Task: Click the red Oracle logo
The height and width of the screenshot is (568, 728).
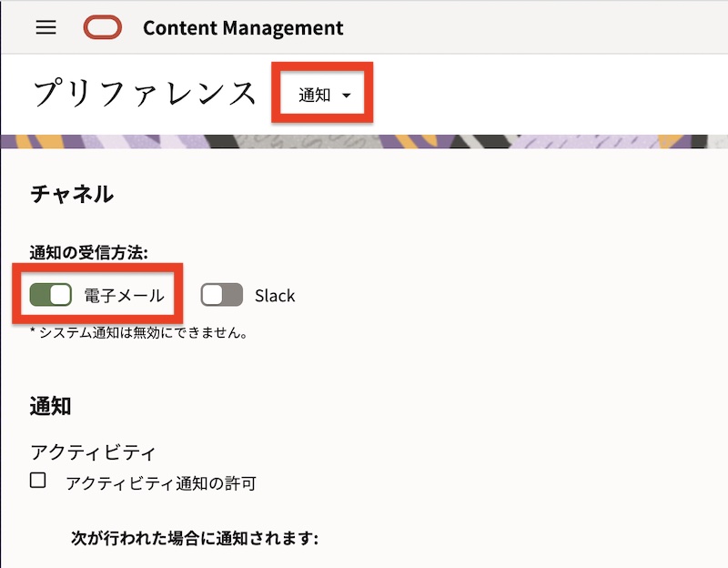Action: tap(102, 28)
